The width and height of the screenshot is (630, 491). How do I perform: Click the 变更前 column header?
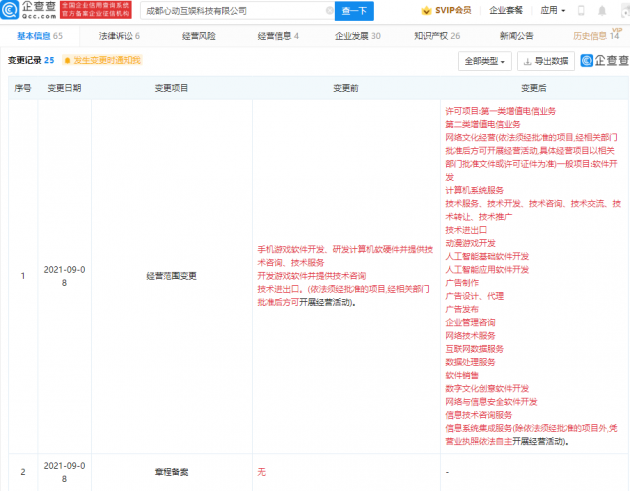coord(346,88)
